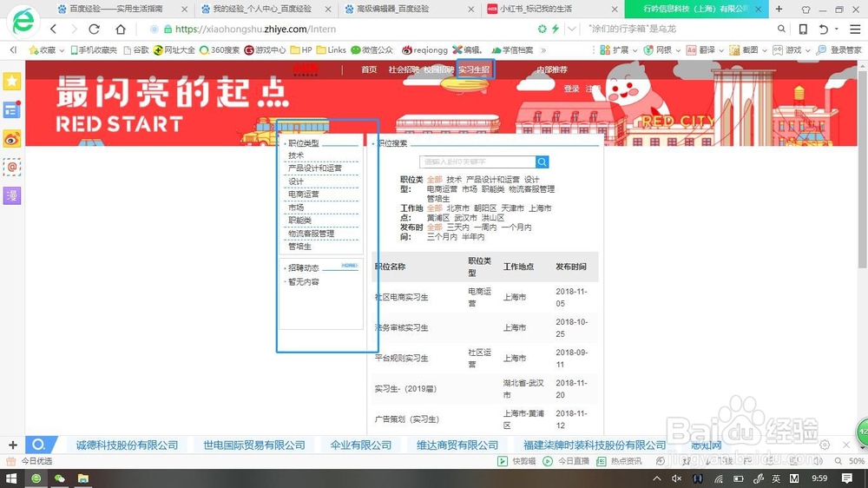Close the bottom company recommendation bar
Viewport: 868px width, 488px height.
pos(845,445)
